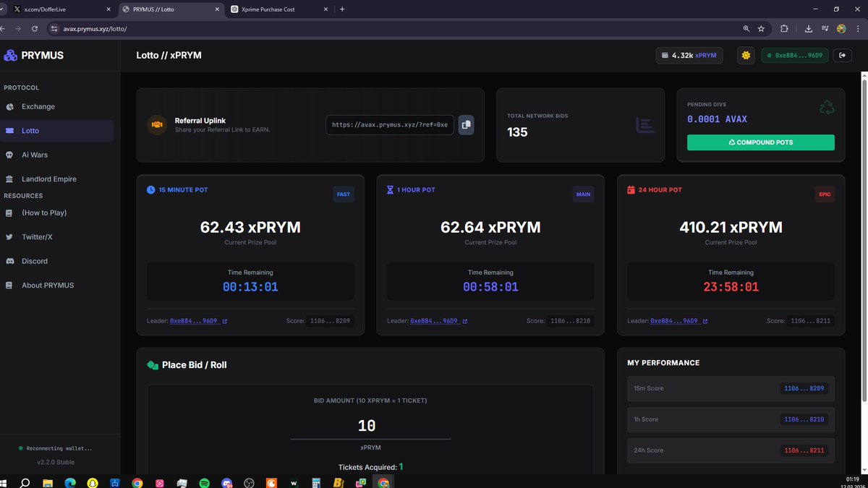Click the Landlord Empire building icon
This screenshot has height=488, width=868.
[9, 179]
